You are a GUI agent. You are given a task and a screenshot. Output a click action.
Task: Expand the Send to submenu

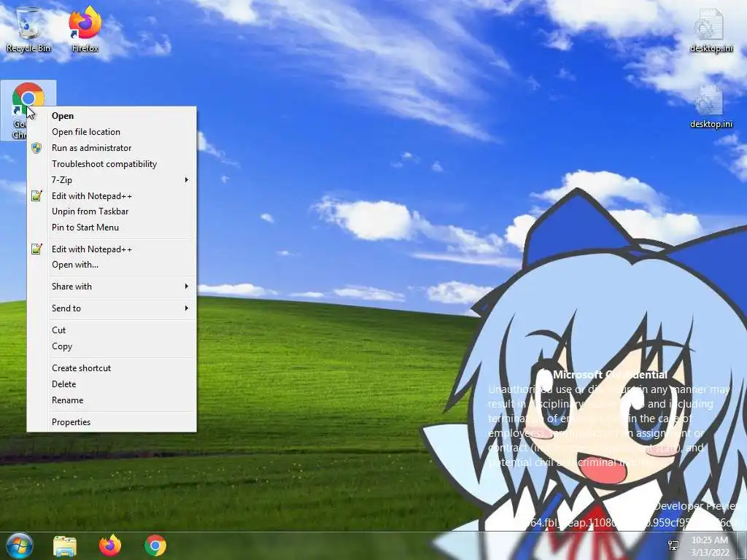[112, 308]
